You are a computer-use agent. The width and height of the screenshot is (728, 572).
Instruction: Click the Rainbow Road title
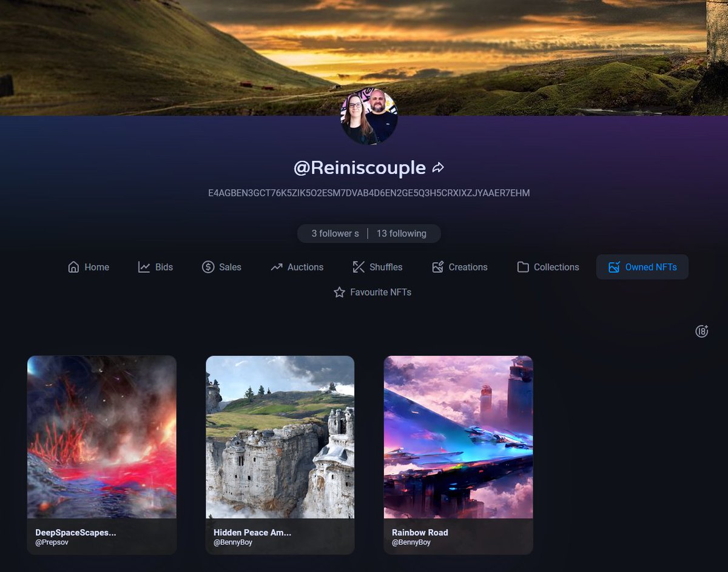(420, 533)
